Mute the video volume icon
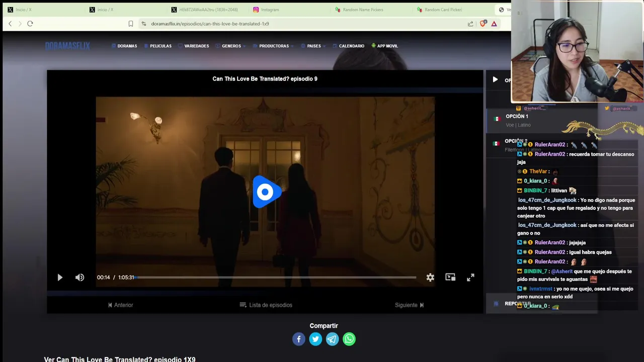 point(79,278)
